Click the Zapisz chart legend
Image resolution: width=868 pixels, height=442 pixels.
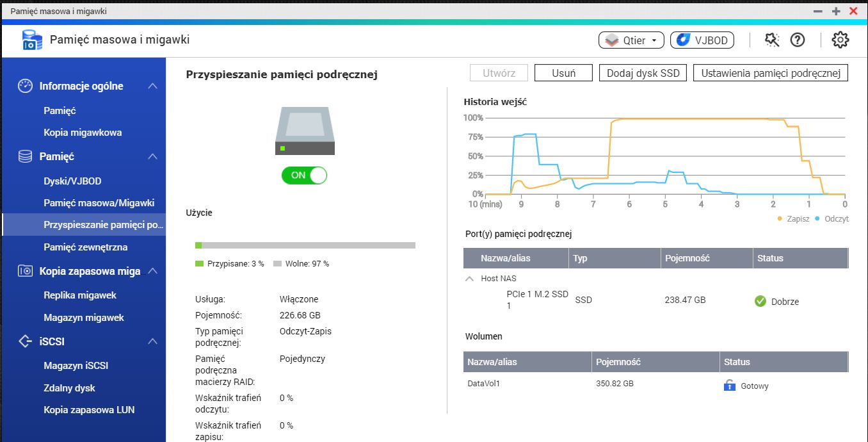793,218
